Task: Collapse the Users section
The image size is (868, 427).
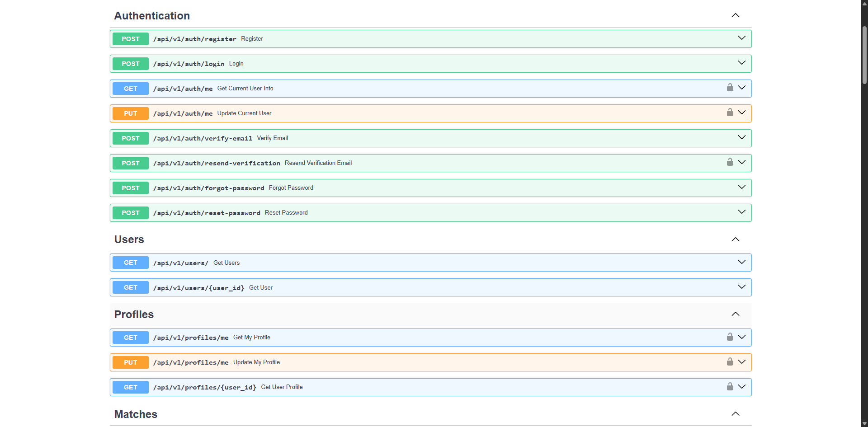Action: (736, 239)
